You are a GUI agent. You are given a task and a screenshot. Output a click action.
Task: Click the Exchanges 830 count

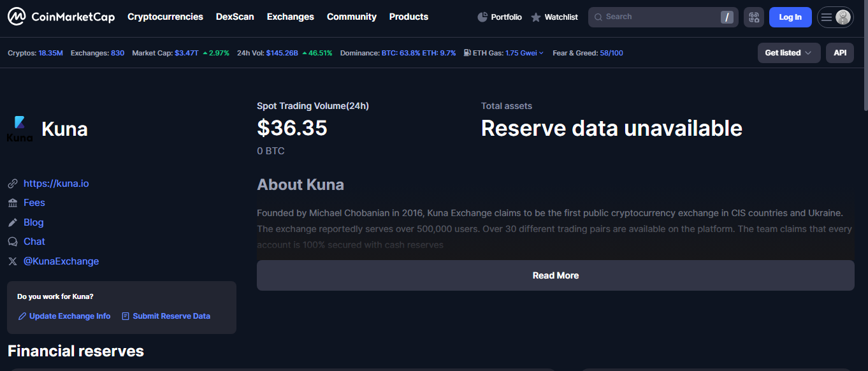(x=117, y=53)
